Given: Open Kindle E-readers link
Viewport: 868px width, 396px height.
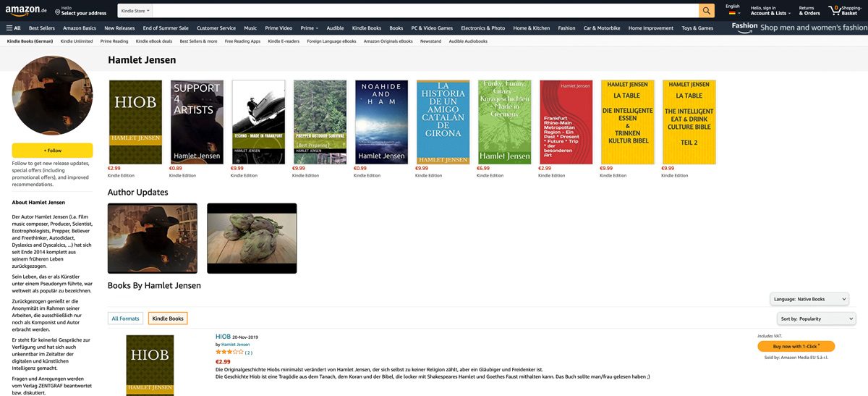Looking at the screenshot, I should [x=284, y=41].
